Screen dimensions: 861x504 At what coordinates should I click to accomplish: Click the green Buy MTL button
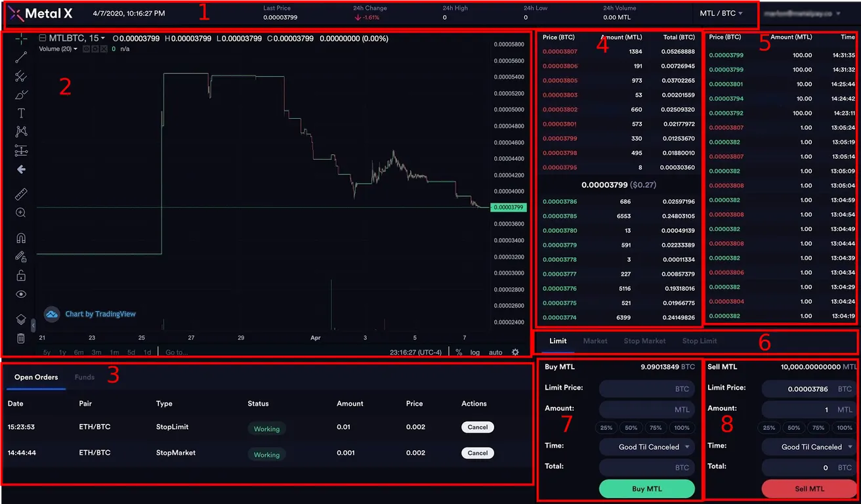(646, 489)
